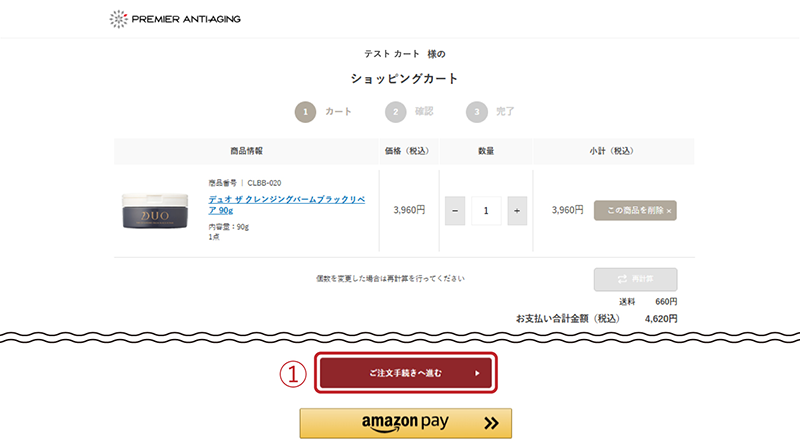Click the Premier Anti-Aging logo
Viewport: 800px width, 448px height.
tap(174, 19)
